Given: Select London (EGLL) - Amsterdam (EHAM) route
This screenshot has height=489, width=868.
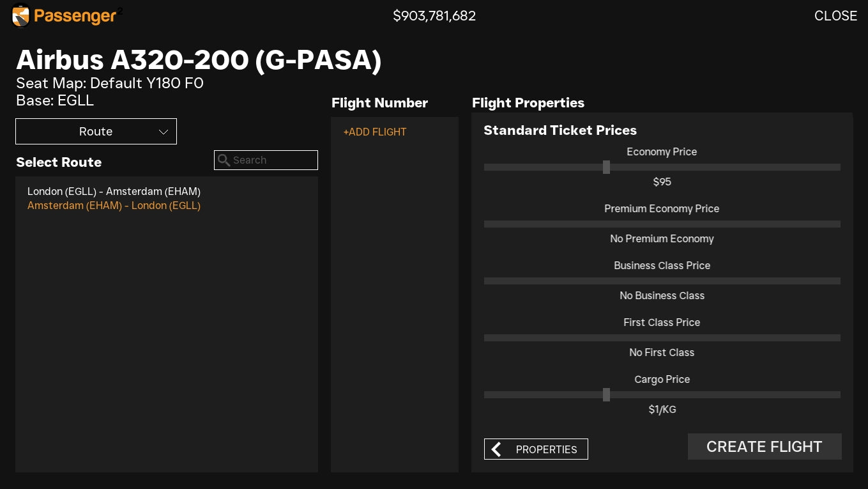Looking at the screenshot, I should [x=114, y=191].
